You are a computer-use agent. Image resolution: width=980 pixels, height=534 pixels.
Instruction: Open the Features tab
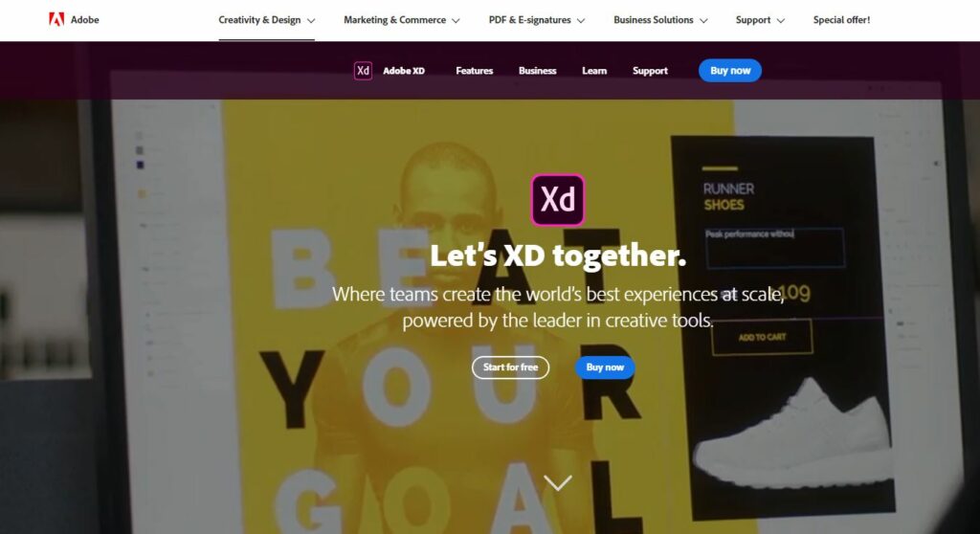(x=475, y=71)
